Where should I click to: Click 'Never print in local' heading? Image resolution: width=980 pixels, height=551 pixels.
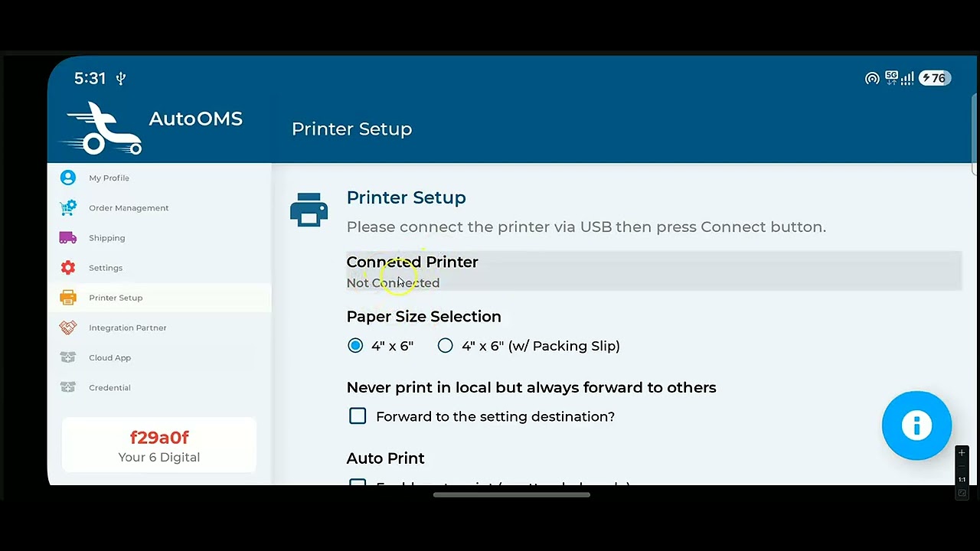click(x=531, y=387)
